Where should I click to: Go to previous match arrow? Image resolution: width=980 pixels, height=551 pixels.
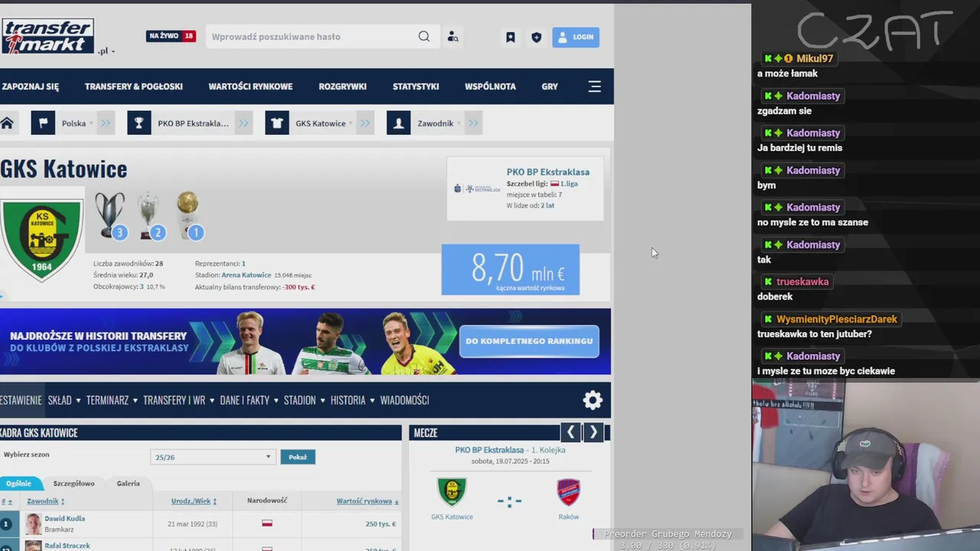click(570, 432)
